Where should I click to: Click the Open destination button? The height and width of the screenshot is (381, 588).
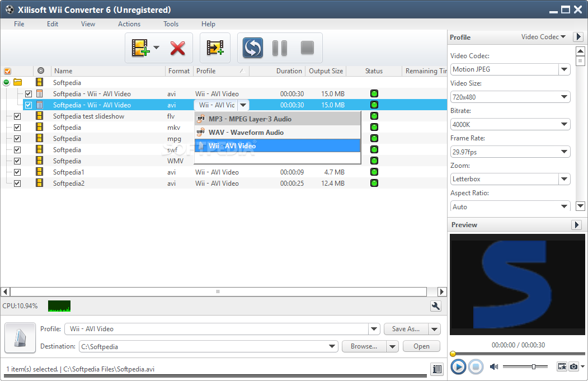pos(421,346)
